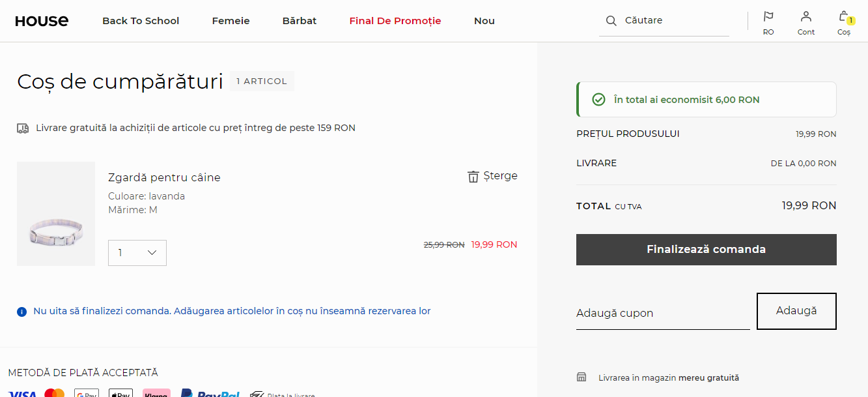The image size is (868, 397).
Task: Click the green savings checkmark icon
Action: coord(598,100)
